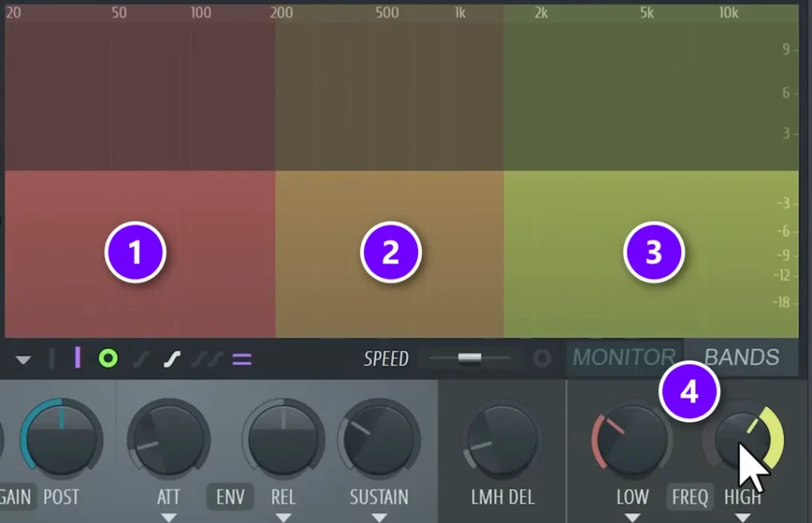Adjust the SPEED slider handle
This screenshot has width=812, height=523.
coord(469,358)
